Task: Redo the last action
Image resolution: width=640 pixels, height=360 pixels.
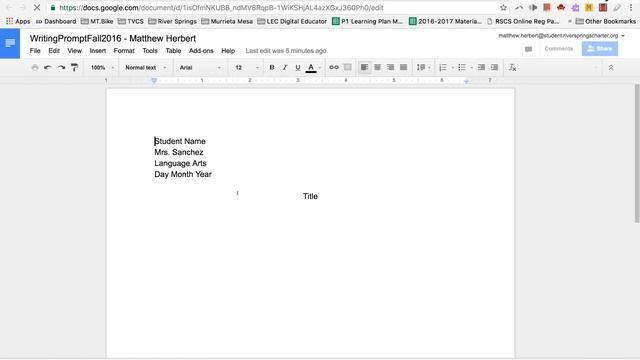Action: coord(61,68)
